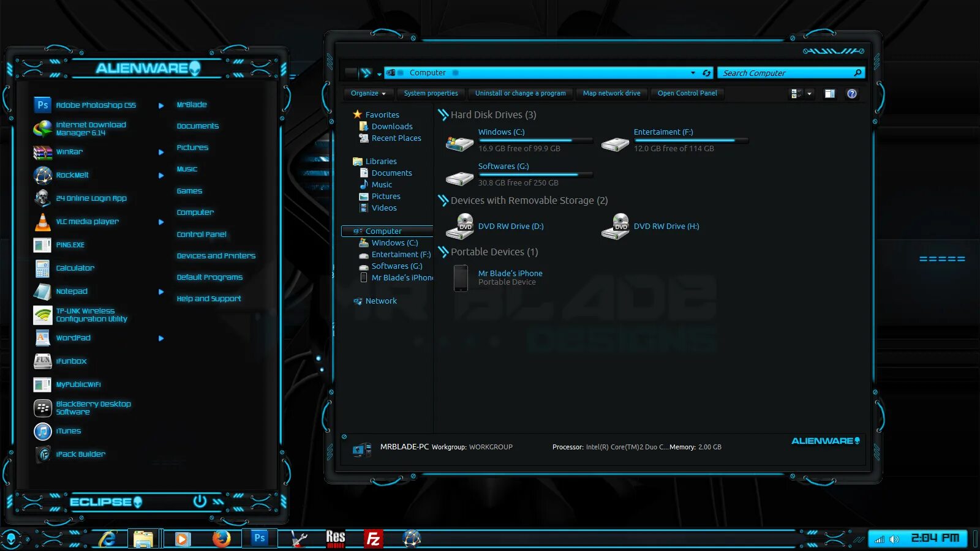Open media player icon on taskbar

tap(181, 539)
